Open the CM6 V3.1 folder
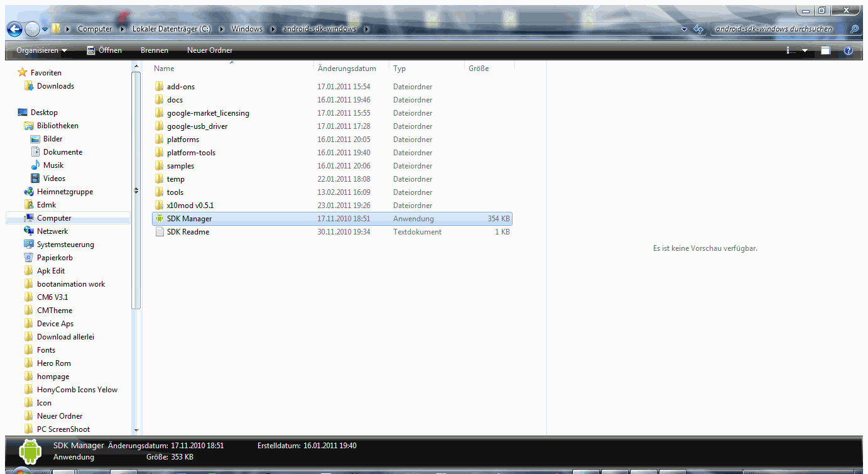868x474 pixels. click(52, 297)
